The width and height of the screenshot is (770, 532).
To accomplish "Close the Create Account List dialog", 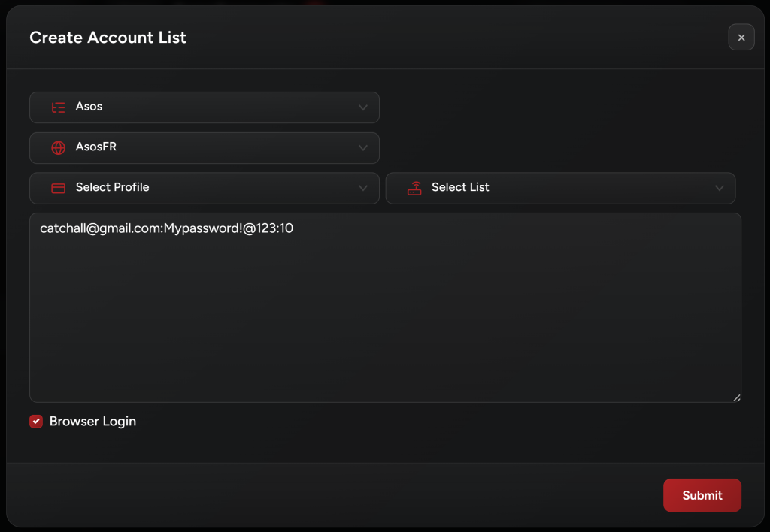I will (741, 37).
